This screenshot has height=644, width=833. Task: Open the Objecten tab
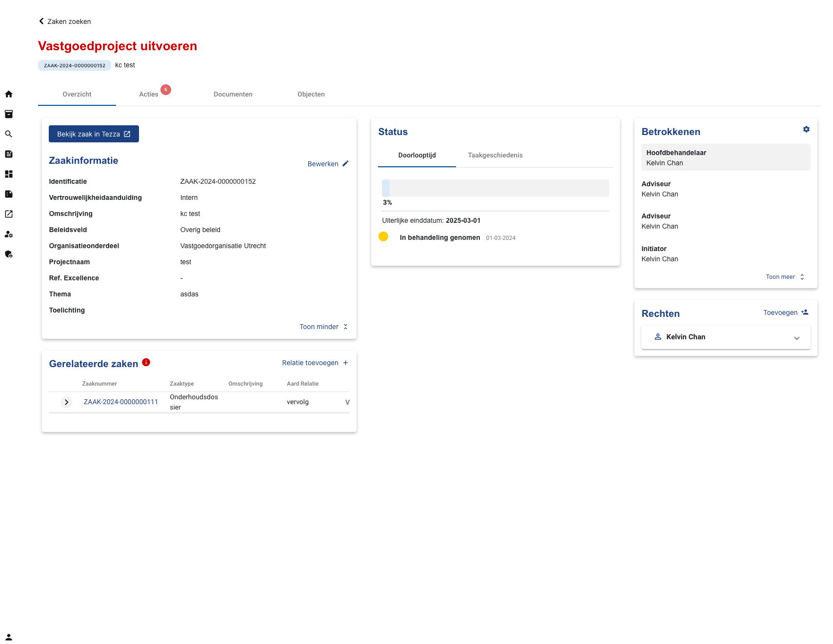311,95
